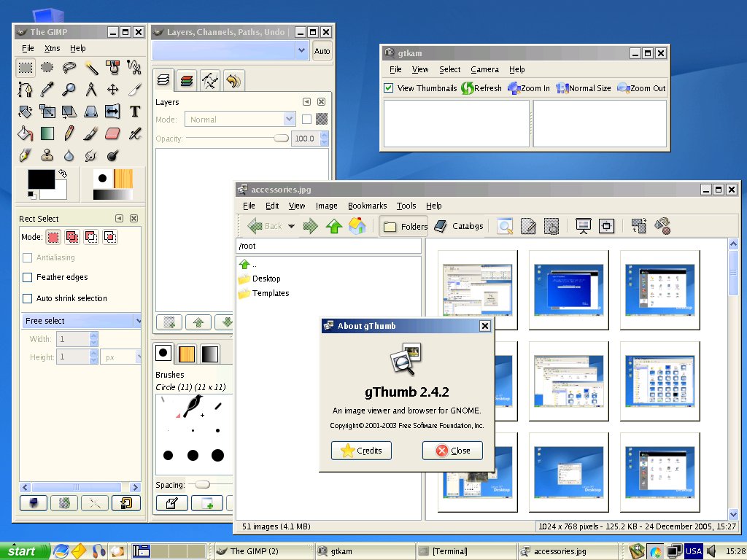
Task: Switch to the Channels tab
Action: click(187, 80)
